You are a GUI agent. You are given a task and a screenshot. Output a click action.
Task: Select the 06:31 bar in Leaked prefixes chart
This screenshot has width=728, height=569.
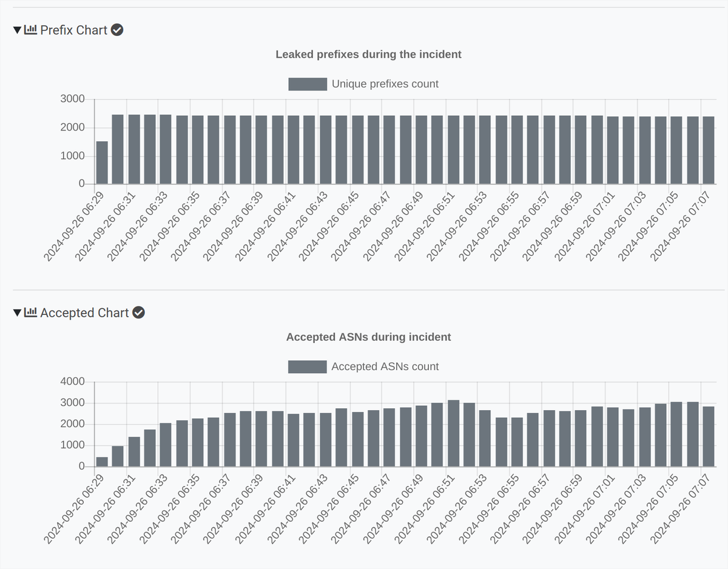click(134, 149)
